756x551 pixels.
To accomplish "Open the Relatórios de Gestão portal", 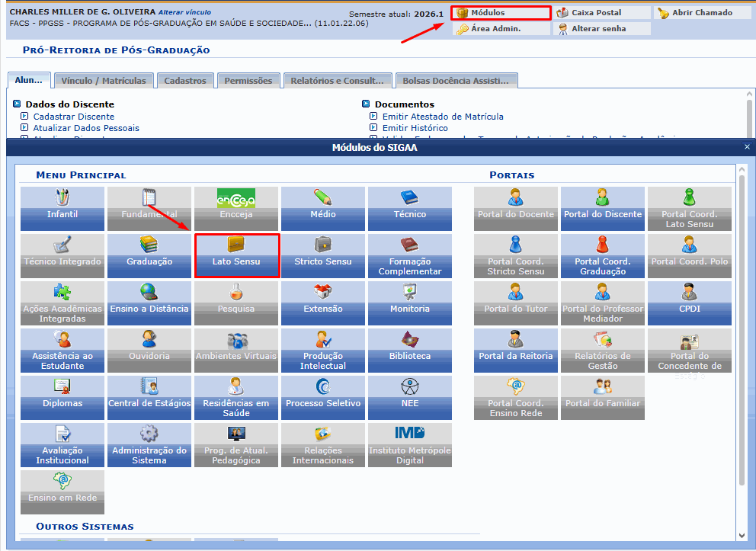I will point(603,351).
